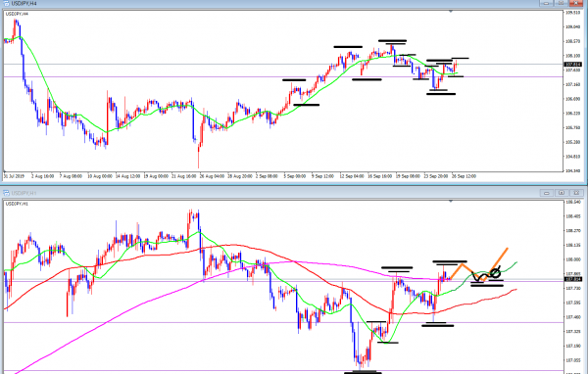The image size is (588, 374).
Task: Close the USDJPY,H1 chart window
Action: click(x=576, y=193)
